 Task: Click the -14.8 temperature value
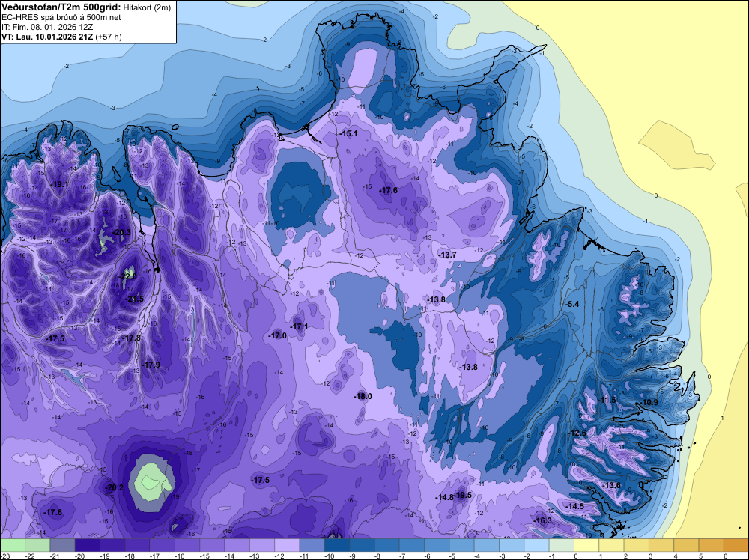tap(444, 497)
